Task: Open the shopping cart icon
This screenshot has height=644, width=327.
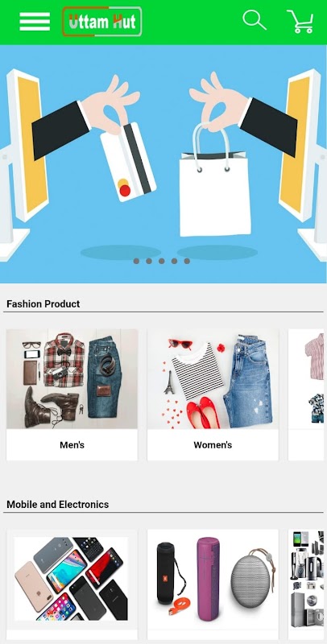Action: point(300,22)
